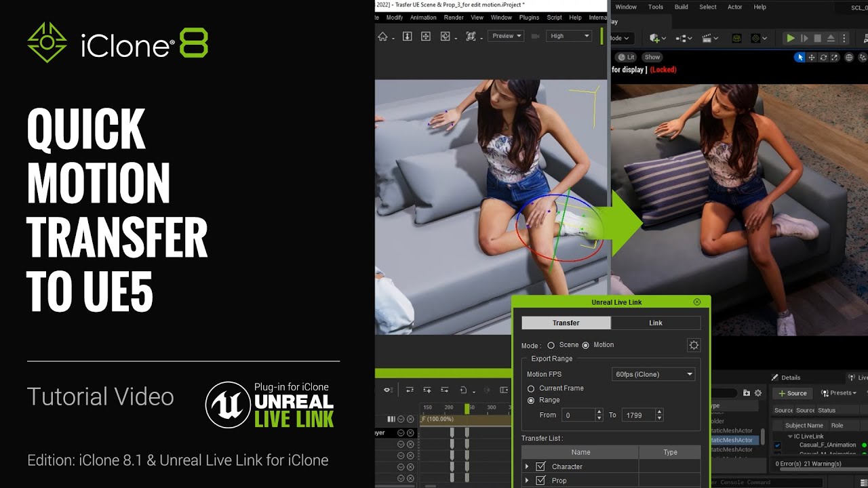Open Unreal Live Link settings gear

pos(694,345)
